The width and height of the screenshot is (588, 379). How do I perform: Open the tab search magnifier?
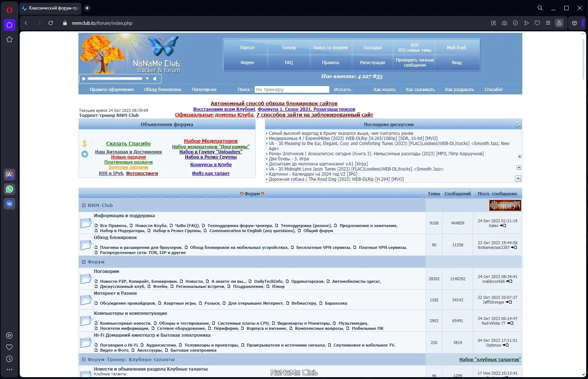(540, 8)
